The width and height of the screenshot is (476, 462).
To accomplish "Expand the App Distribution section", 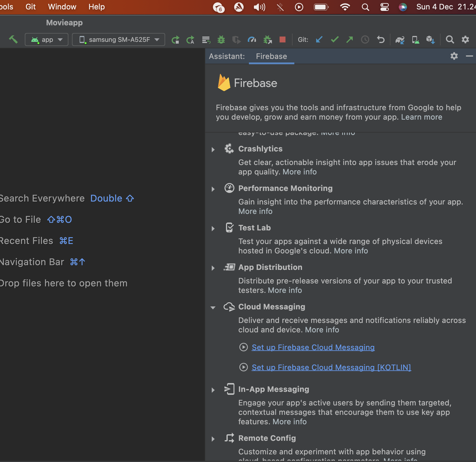I will [x=213, y=268].
